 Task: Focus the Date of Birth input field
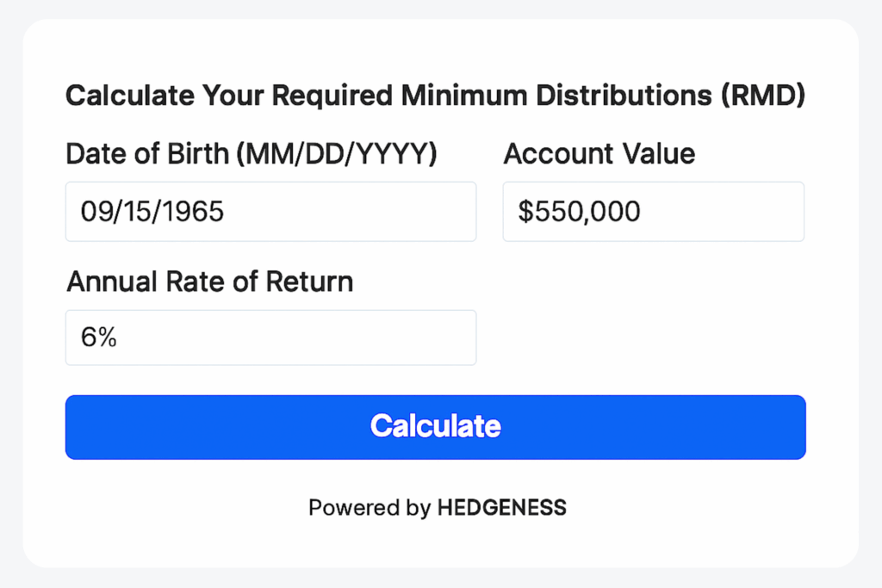click(x=270, y=212)
